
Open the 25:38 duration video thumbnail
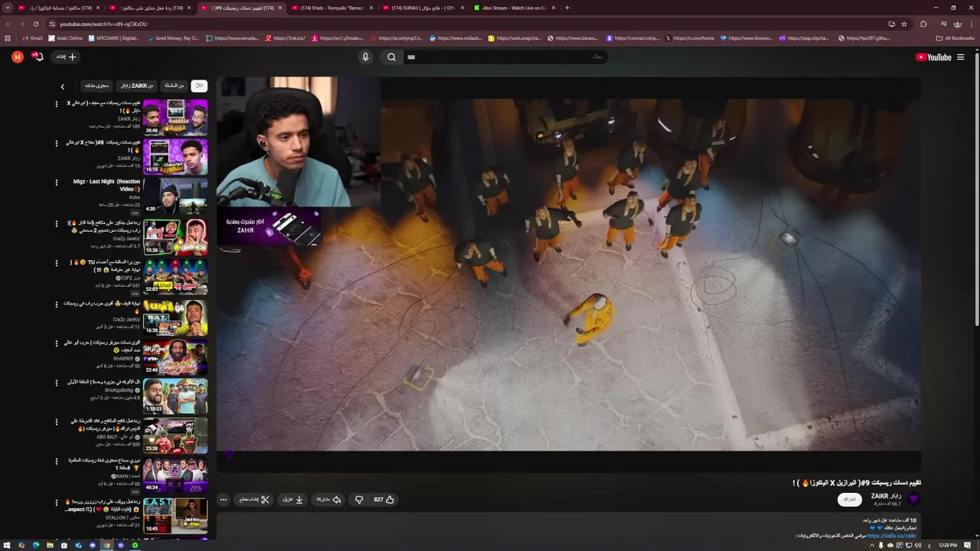tap(175, 435)
